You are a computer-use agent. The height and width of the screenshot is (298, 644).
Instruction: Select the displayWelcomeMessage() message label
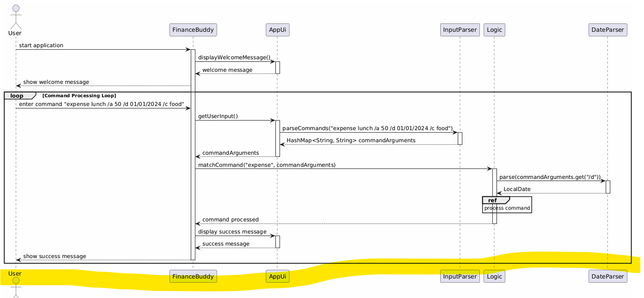[234, 57]
